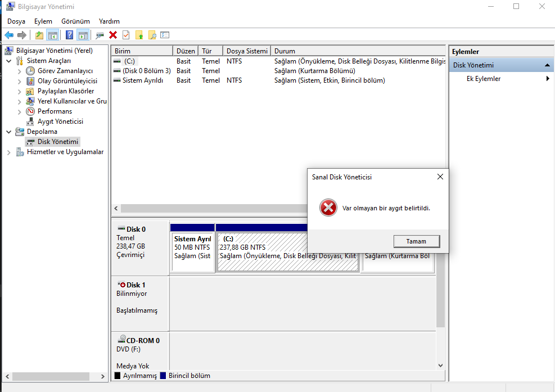Image resolution: width=555 pixels, height=392 pixels.
Task: Sort by Dosya Sistemi column header
Action: point(247,51)
